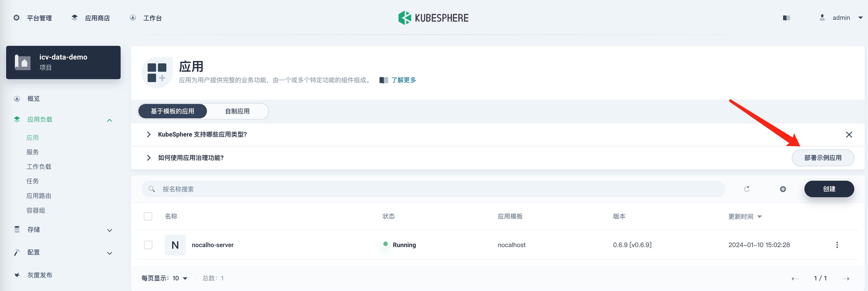
Task: Click the 版本 column header
Action: (x=619, y=216)
